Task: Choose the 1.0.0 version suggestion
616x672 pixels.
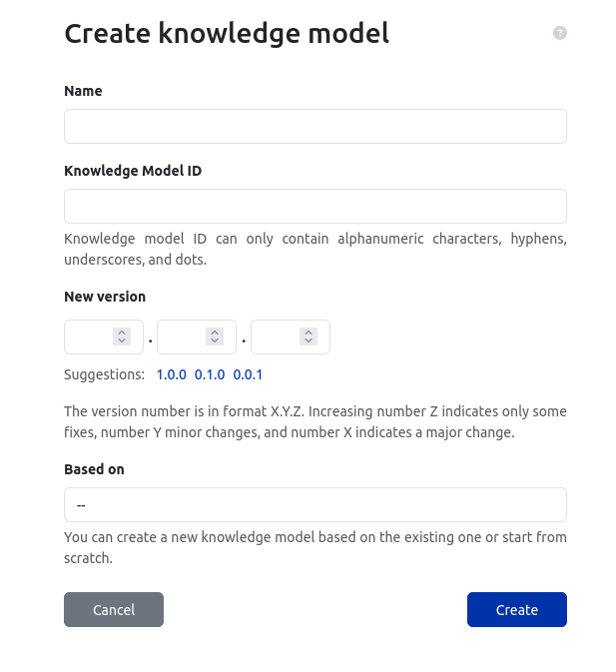Action: [172, 375]
